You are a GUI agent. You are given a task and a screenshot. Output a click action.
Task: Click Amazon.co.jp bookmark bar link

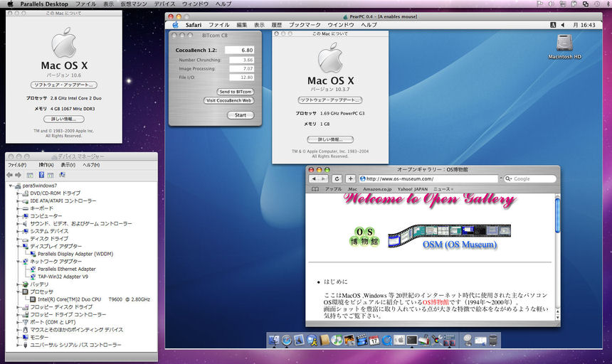(x=377, y=189)
